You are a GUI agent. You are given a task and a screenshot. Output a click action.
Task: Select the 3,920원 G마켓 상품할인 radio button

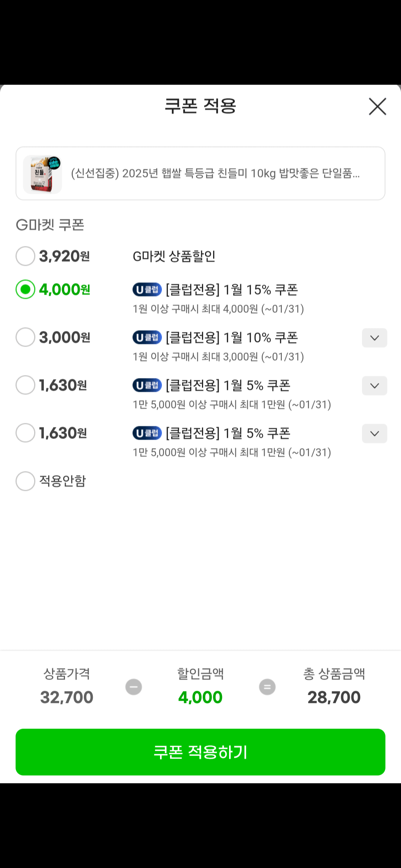click(x=25, y=256)
